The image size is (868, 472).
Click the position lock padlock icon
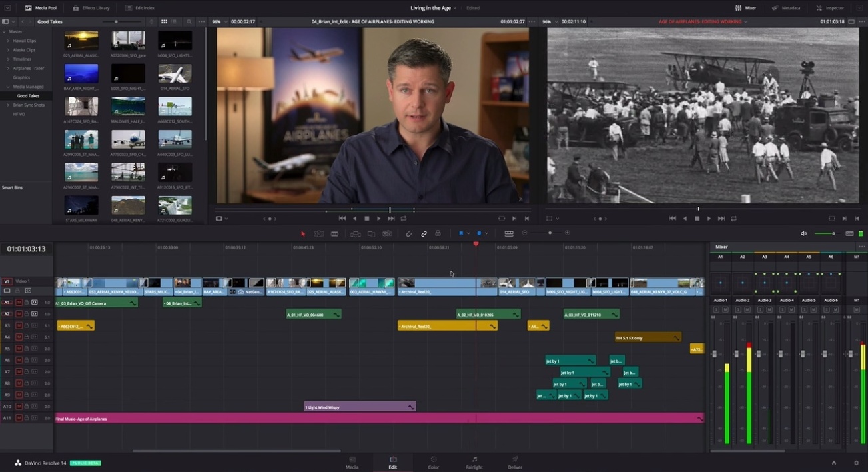click(438, 233)
